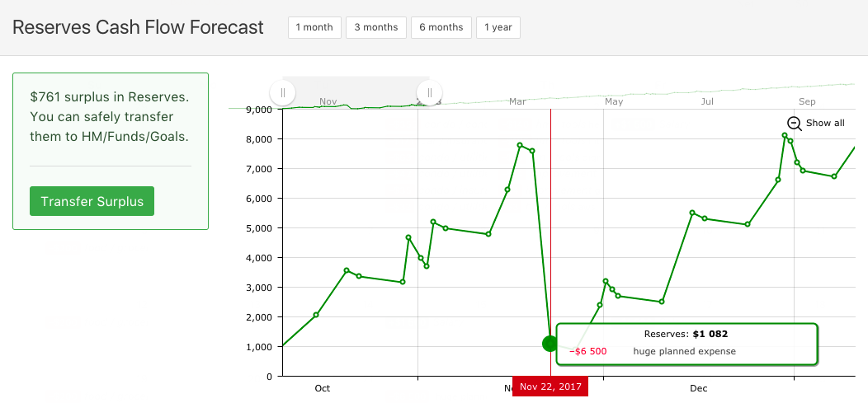Image resolution: width=868 pixels, height=403 pixels.
Task: Select the 1 month range
Action: tap(314, 27)
